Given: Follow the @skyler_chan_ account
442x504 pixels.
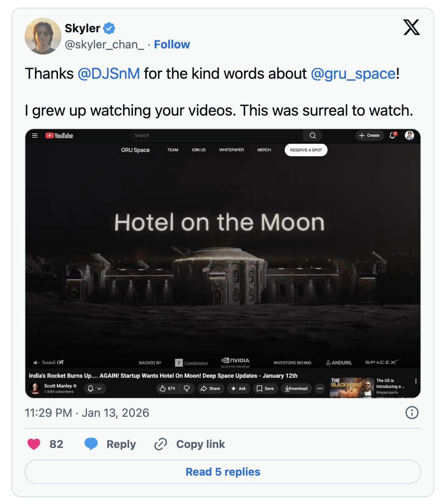Looking at the screenshot, I should tap(172, 45).
